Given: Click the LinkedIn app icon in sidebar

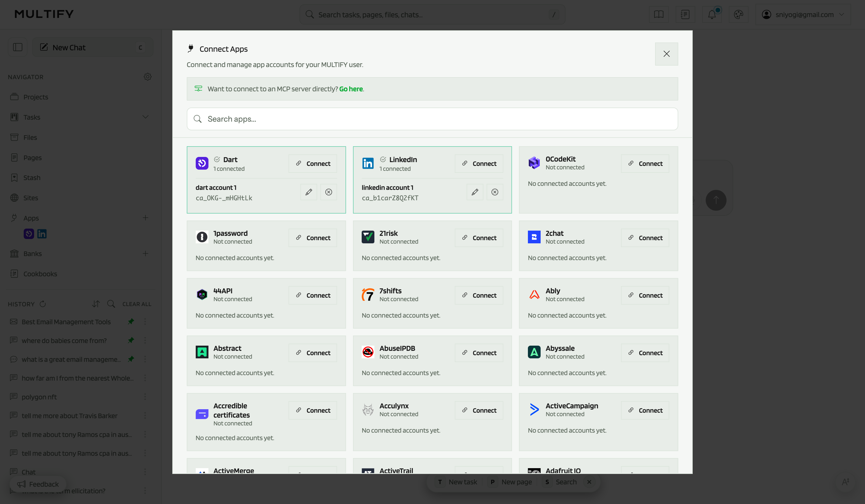Looking at the screenshot, I should coord(42,234).
